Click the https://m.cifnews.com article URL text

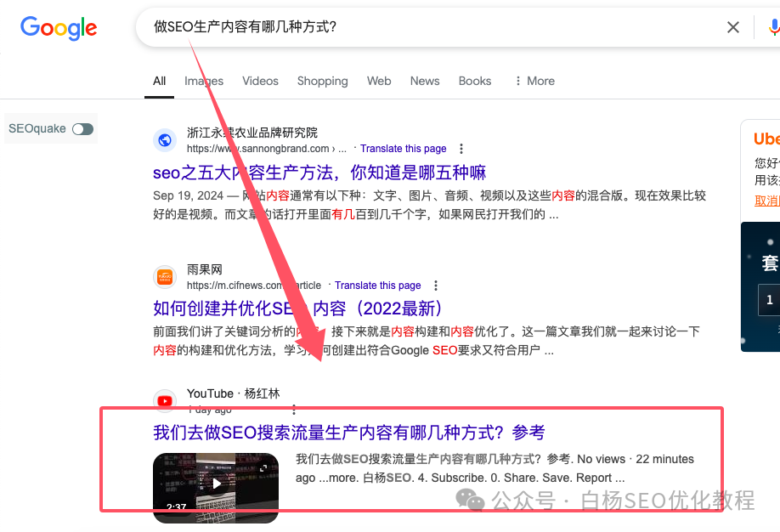pos(254,286)
